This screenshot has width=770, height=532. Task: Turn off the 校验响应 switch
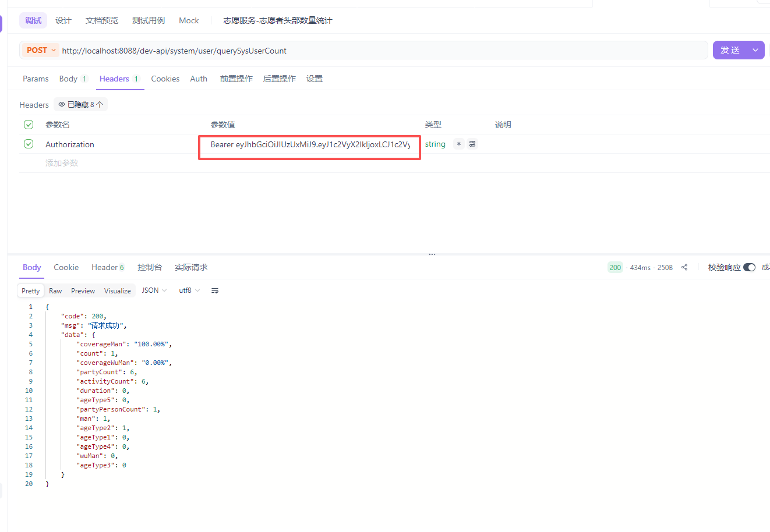click(x=749, y=267)
